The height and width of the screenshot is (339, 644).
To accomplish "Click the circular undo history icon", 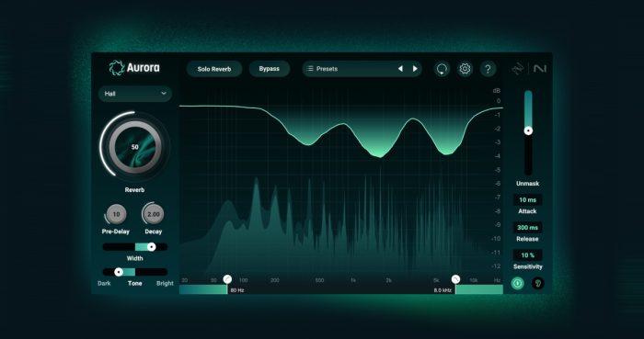I will click(442, 69).
